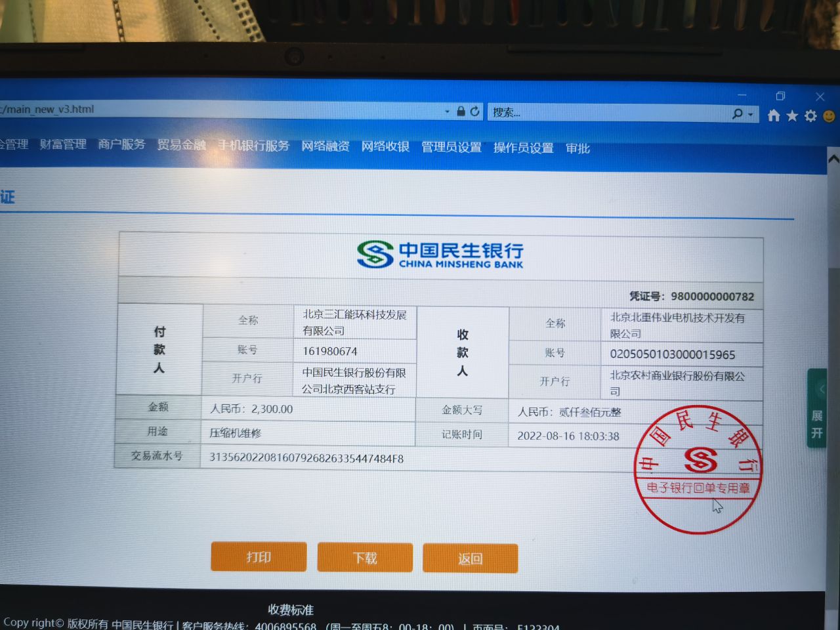
Task: Click the China Minsheng Bank logo
Action: 440,254
